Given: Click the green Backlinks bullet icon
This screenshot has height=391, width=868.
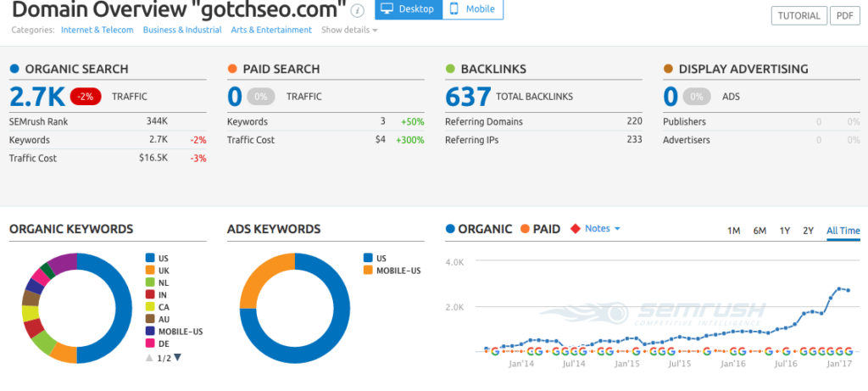Looking at the screenshot, I should click(450, 70).
